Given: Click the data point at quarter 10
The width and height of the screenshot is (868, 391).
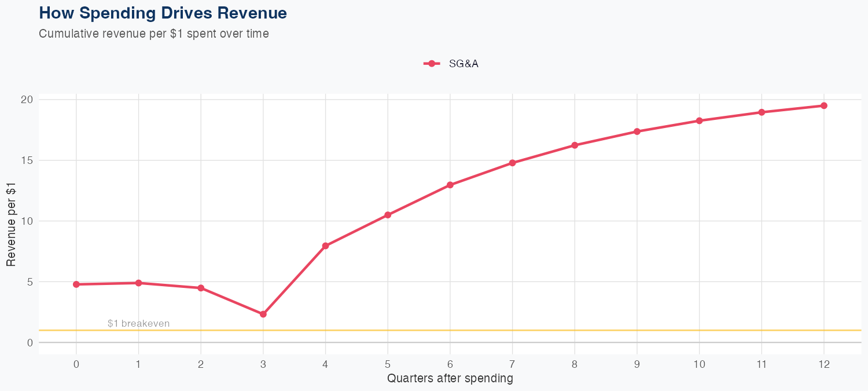Looking at the screenshot, I should (699, 120).
